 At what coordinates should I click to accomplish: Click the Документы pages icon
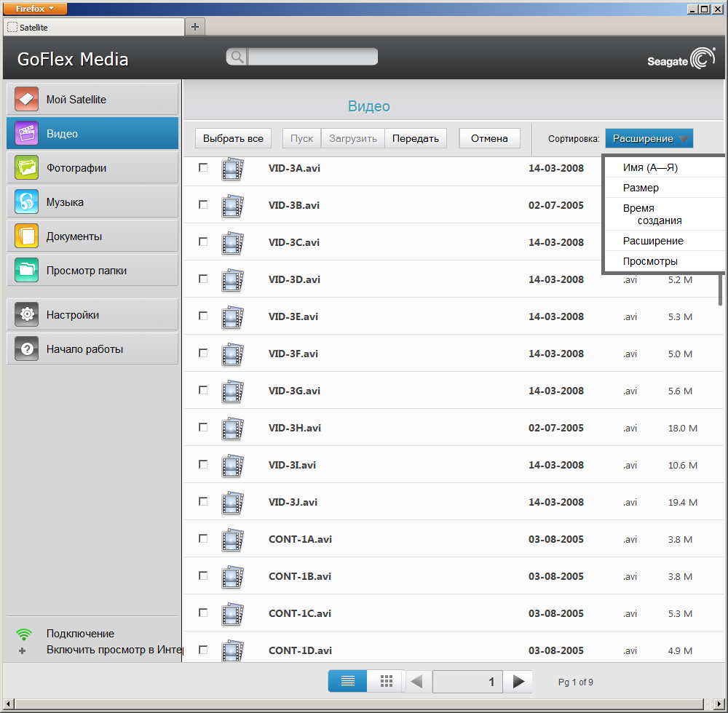coord(26,236)
